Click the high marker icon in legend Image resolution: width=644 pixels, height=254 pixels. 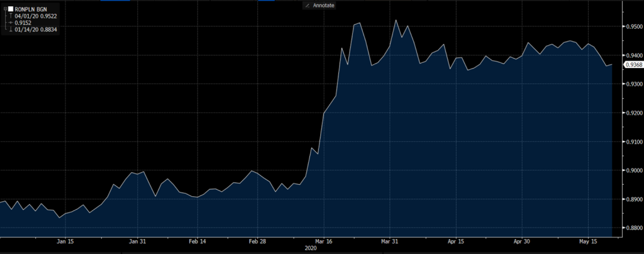pos(10,16)
